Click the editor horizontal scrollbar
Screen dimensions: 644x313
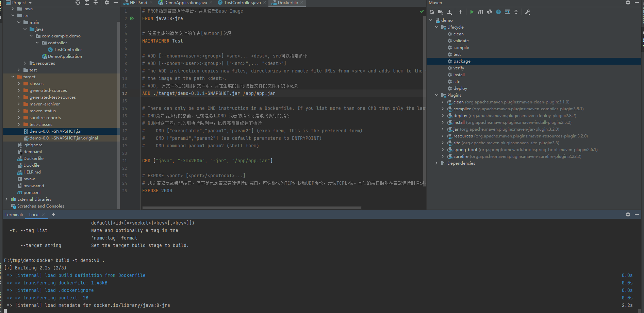pyautogui.click(x=252, y=208)
